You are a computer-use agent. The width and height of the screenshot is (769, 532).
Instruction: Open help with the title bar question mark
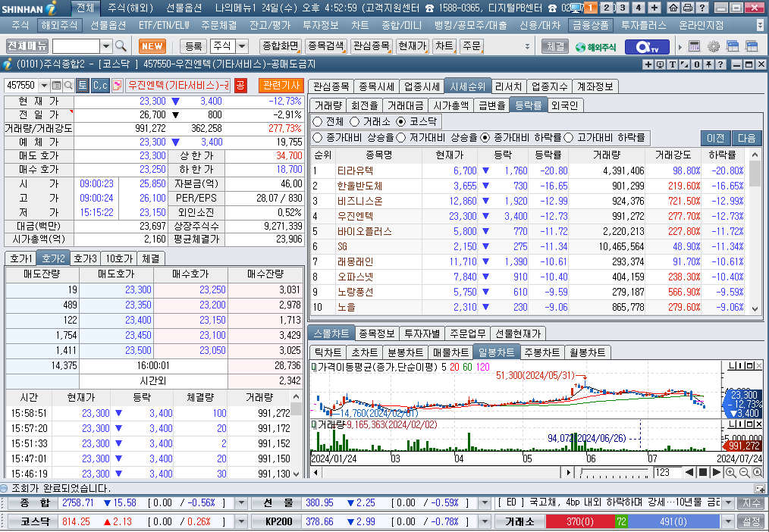click(702, 8)
